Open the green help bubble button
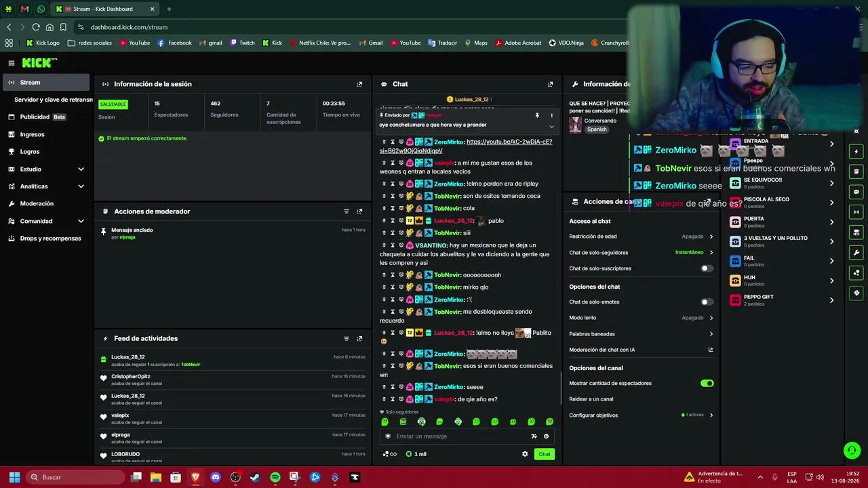This screenshot has height=488, width=868. (x=852, y=450)
